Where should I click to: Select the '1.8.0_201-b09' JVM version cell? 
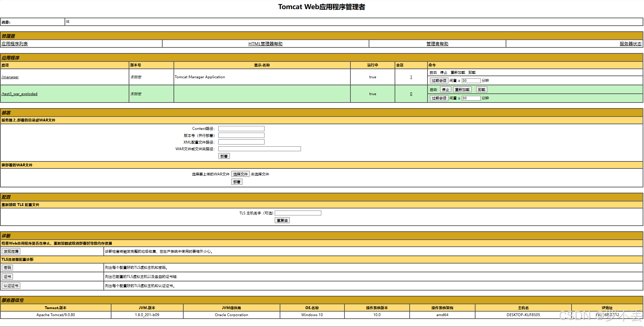pos(147,315)
